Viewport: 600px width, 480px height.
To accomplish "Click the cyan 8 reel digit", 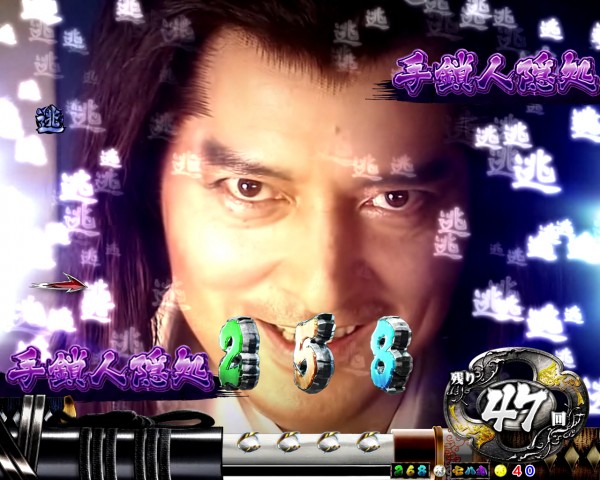I will (391, 354).
